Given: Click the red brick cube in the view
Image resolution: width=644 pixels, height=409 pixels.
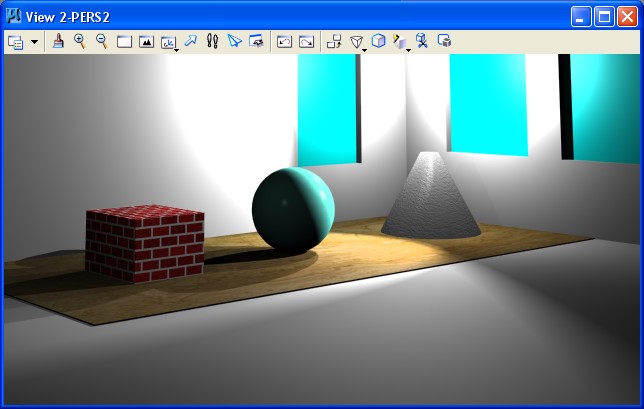Looking at the screenshot, I should pyautogui.click(x=145, y=243).
